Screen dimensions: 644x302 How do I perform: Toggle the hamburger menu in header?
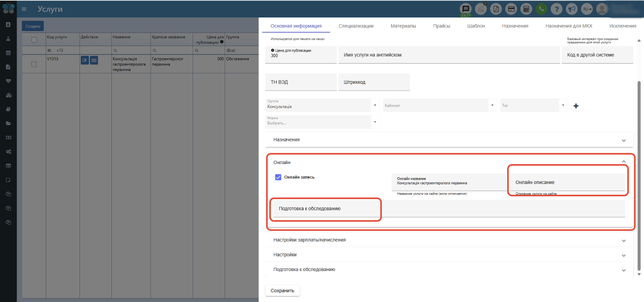[24, 9]
